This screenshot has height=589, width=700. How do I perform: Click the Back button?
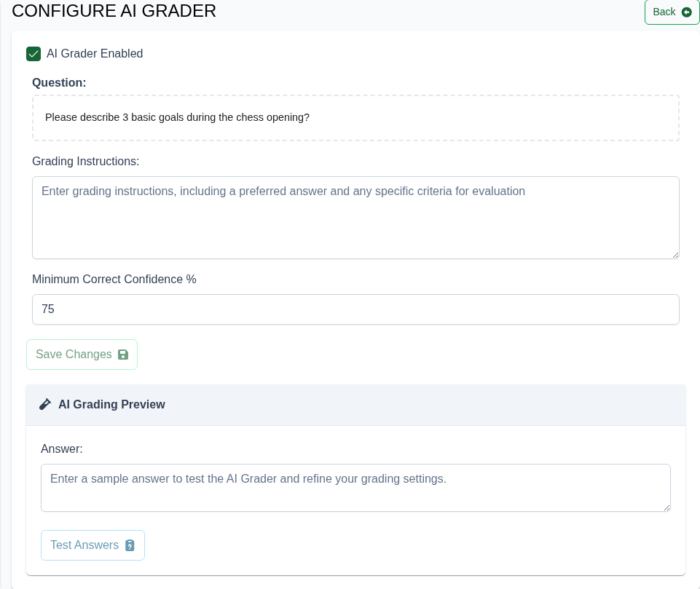(672, 12)
